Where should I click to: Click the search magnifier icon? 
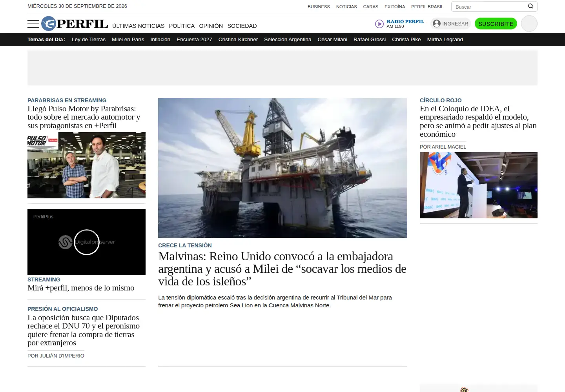[530, 6]
